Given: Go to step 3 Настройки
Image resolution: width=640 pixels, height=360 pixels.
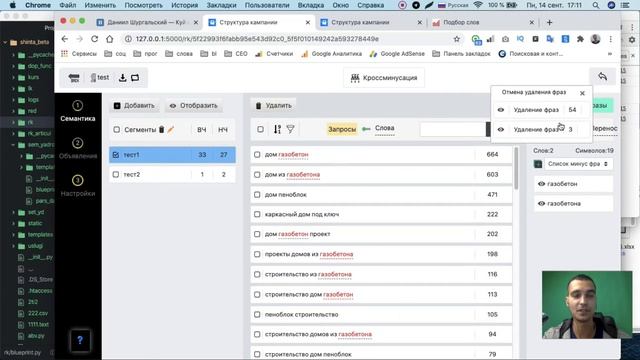Looking at the screenshot, I should (x=78, y=186).
